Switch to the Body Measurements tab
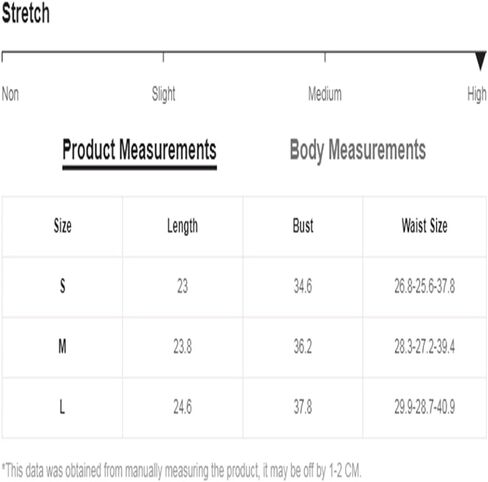This screenshot has width=488, height=482. tap(358, 150)
